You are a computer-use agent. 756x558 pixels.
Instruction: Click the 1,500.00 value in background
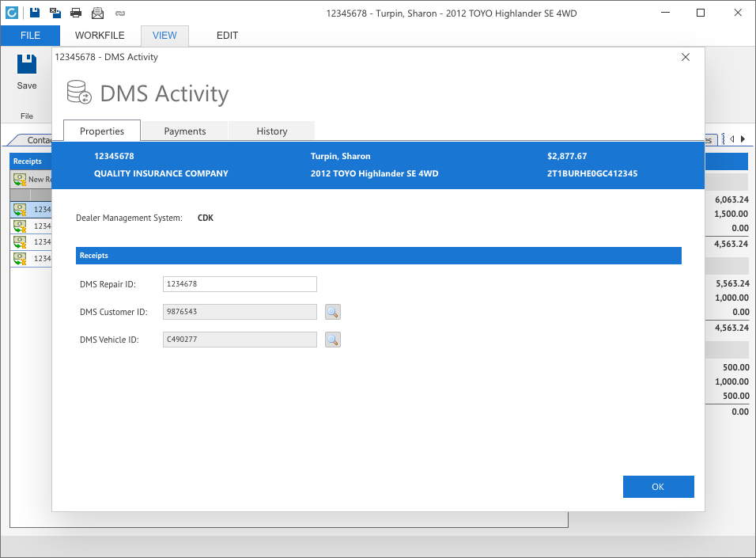point(731,214)
